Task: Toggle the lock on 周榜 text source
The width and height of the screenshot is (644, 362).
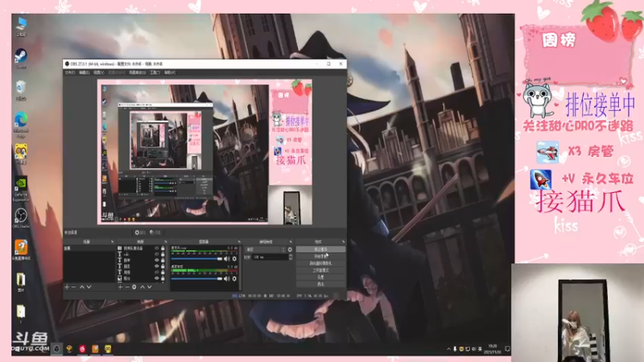Action: 163,272
